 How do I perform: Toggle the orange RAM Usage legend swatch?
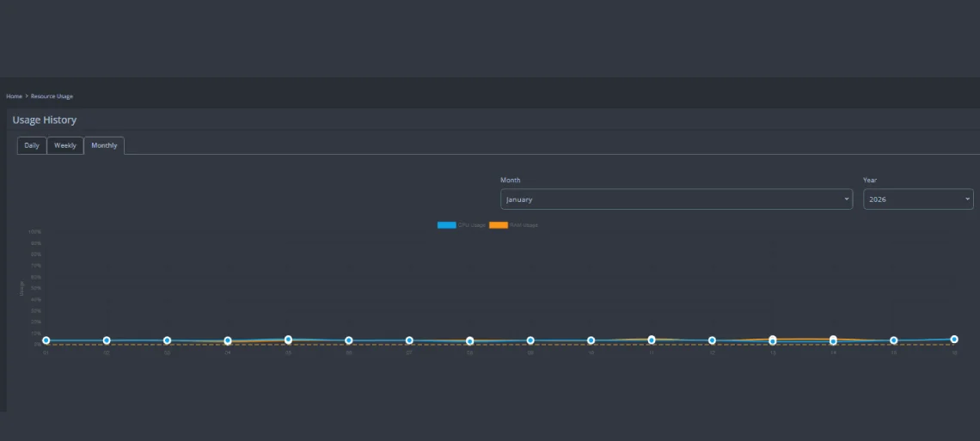tap(498, 225)
